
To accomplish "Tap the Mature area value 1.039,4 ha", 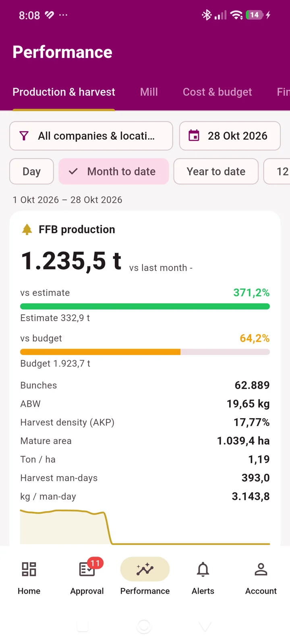I will [243, 441].
